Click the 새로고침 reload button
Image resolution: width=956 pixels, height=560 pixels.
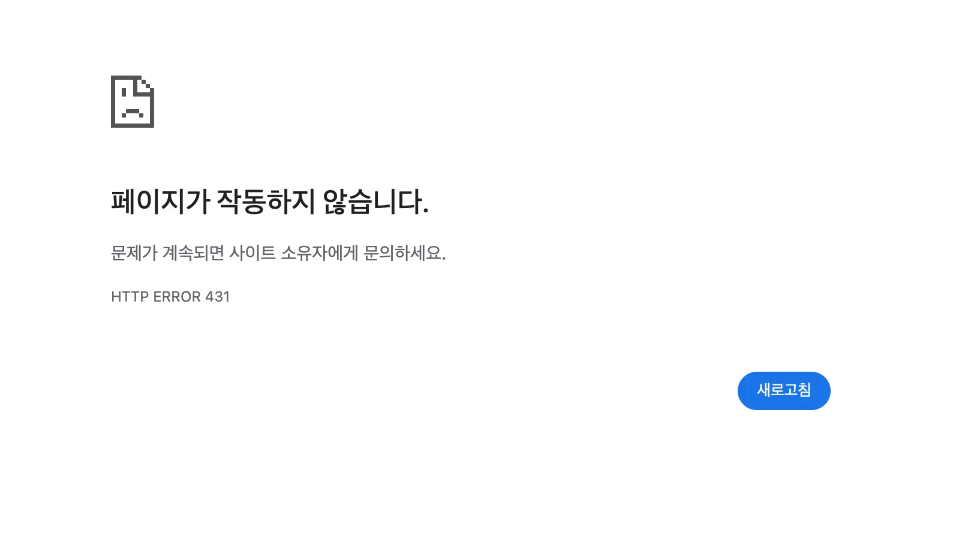click(784, 391)
